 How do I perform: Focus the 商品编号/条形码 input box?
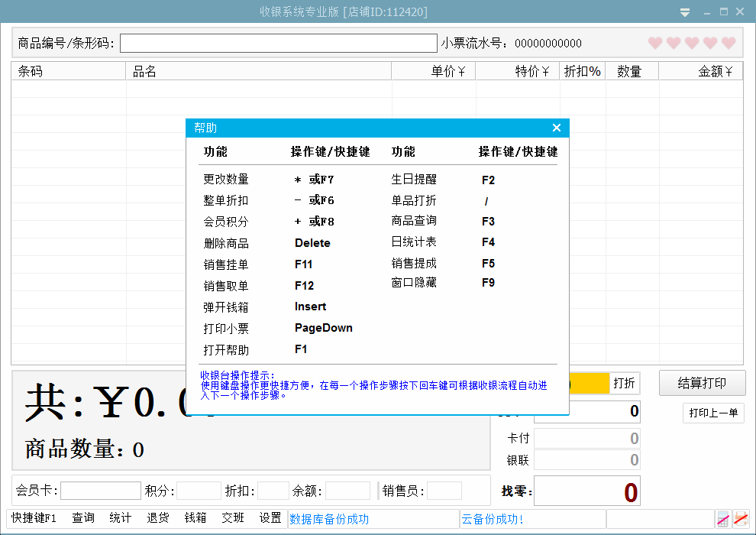279,44
